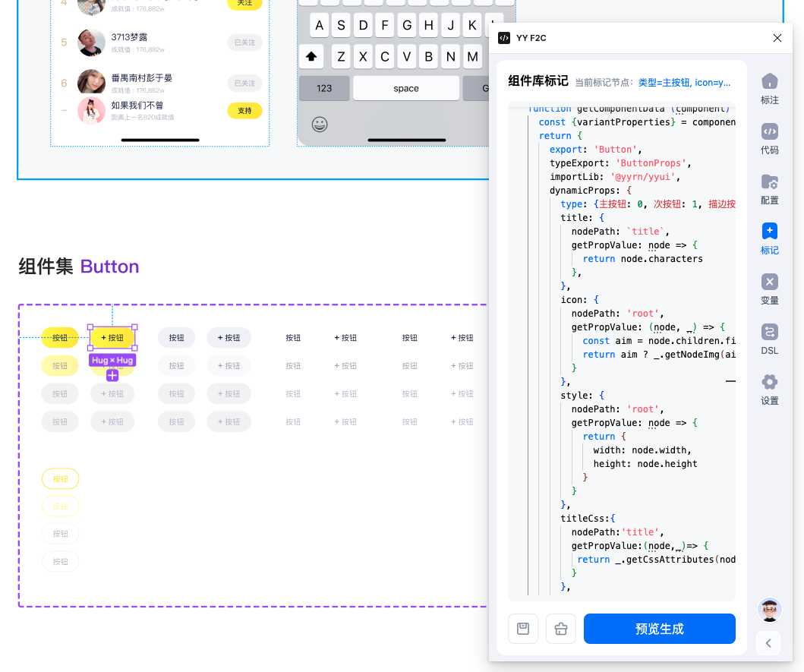
Task: Switch to the 代码 code tab
Action: click(769, 138)
